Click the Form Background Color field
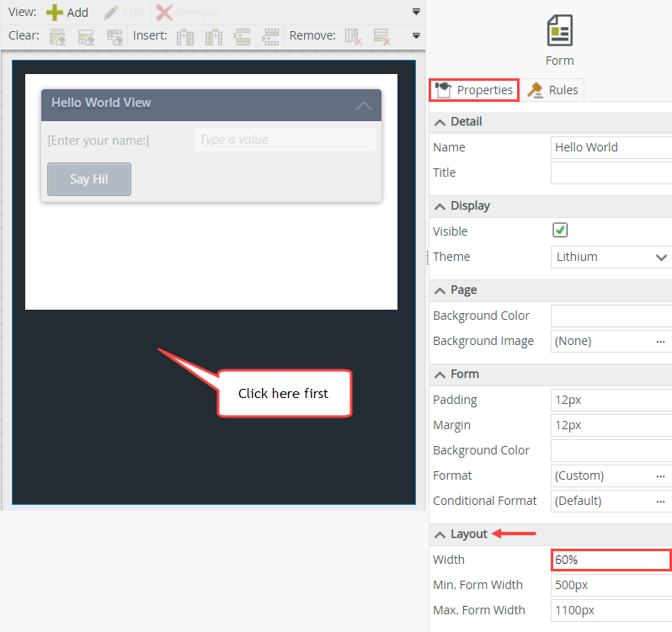Viewport: 672px width, 632px height. coord(611,450)
